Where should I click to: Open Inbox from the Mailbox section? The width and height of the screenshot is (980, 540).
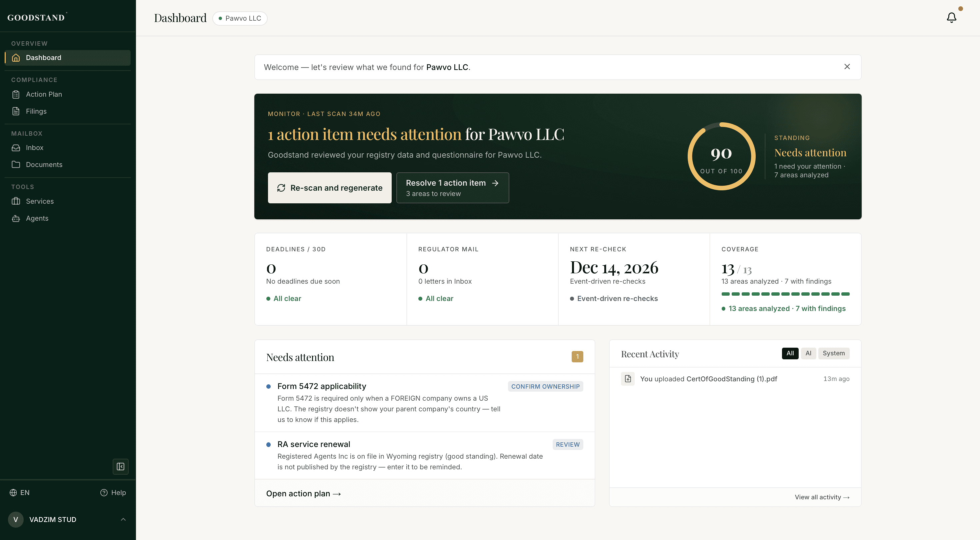coord(68,148)
